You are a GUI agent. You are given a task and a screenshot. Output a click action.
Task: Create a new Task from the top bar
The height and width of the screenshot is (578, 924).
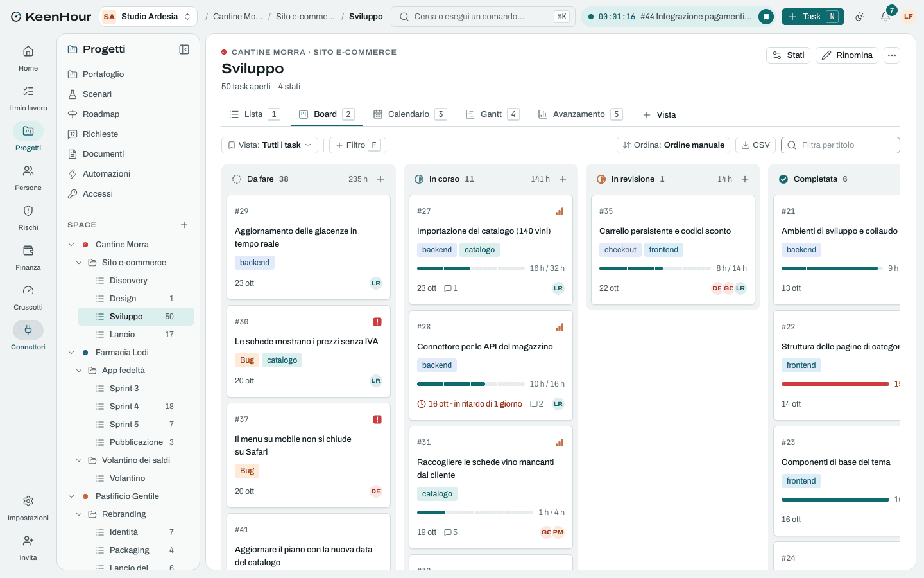(x=813, y=17)
